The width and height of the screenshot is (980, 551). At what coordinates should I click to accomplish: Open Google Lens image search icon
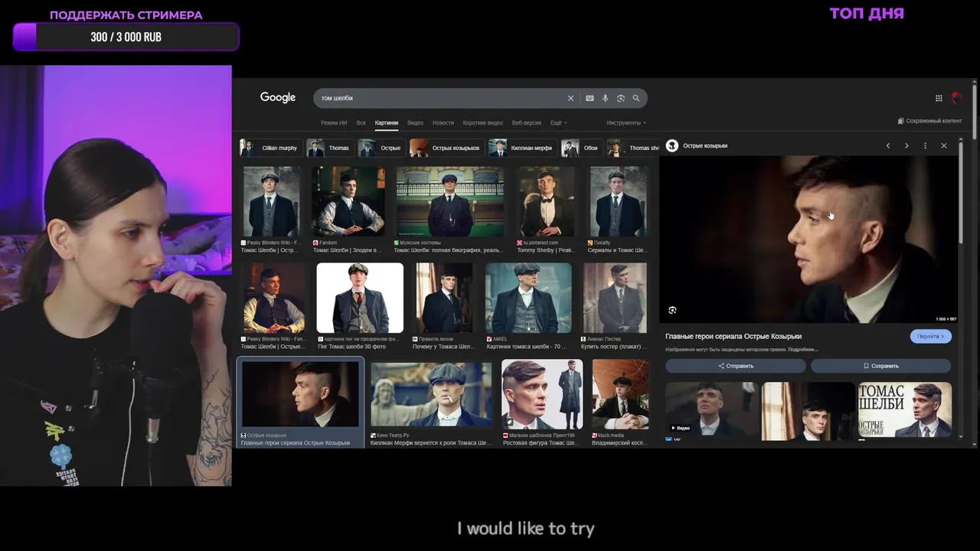[621, 98]
